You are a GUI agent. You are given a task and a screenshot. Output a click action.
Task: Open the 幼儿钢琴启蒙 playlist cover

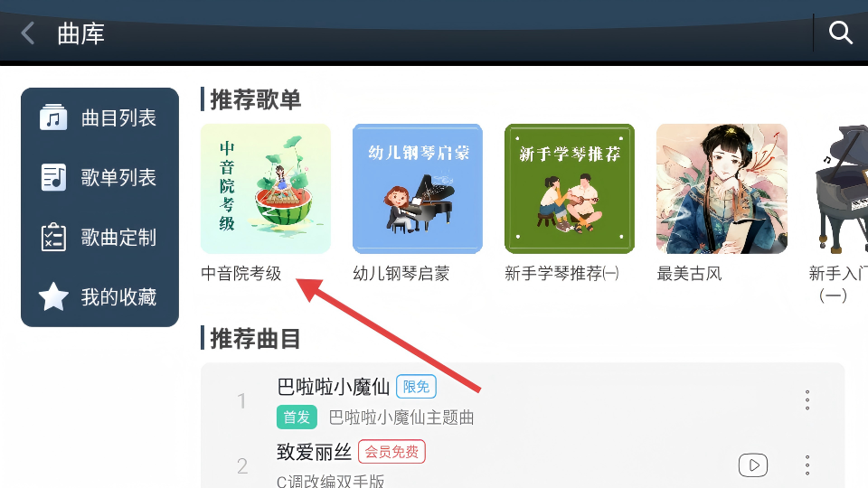point(418,189)
